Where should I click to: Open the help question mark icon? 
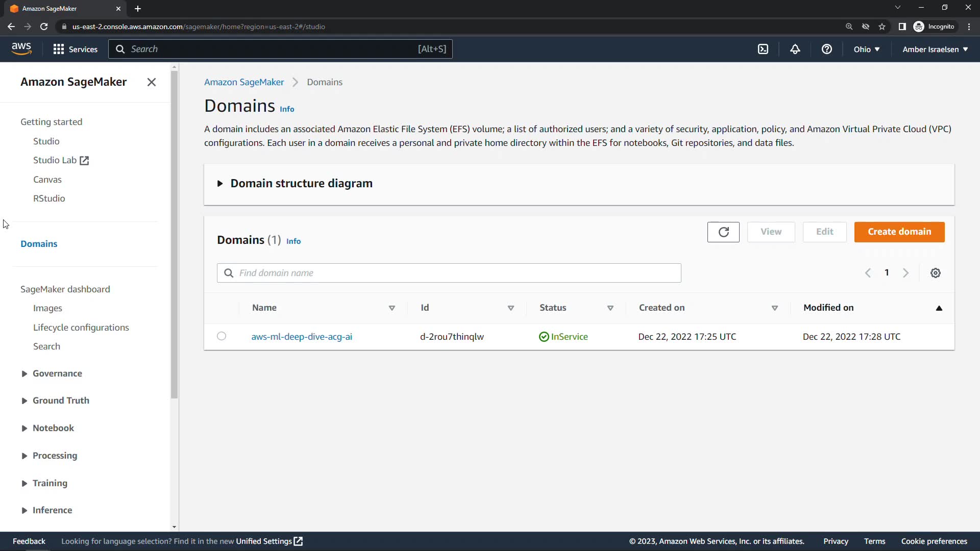[826, 49]
